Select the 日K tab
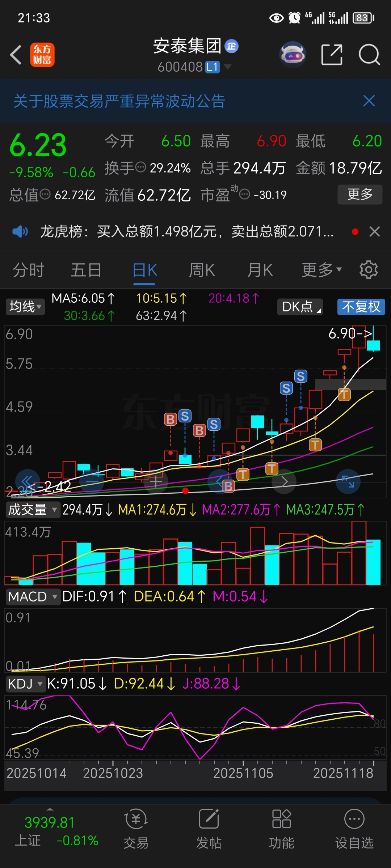 [145, 270]
